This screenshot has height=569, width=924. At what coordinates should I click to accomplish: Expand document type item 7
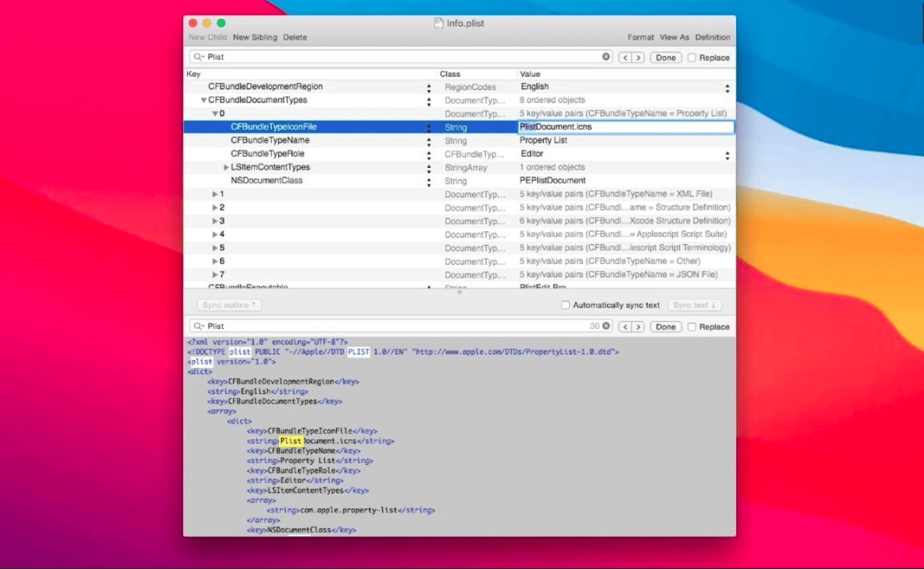coord(215,275)
